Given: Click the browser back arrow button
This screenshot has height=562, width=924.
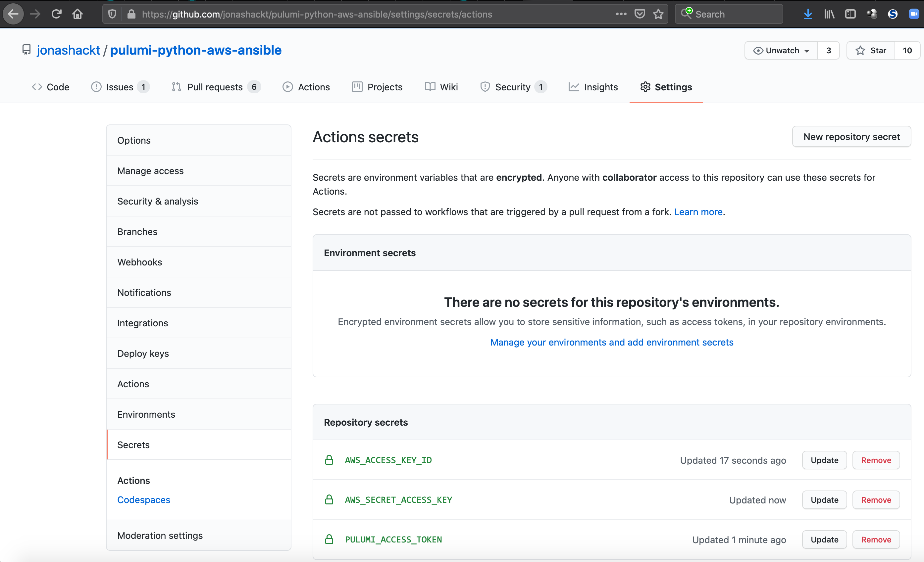Looking at the screenshot, I should [14, 14].
